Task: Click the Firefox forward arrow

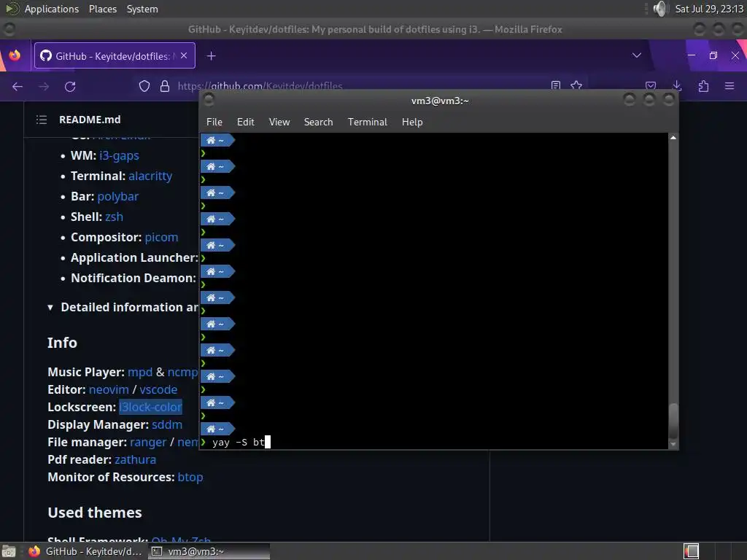Action: click(44, 86)
